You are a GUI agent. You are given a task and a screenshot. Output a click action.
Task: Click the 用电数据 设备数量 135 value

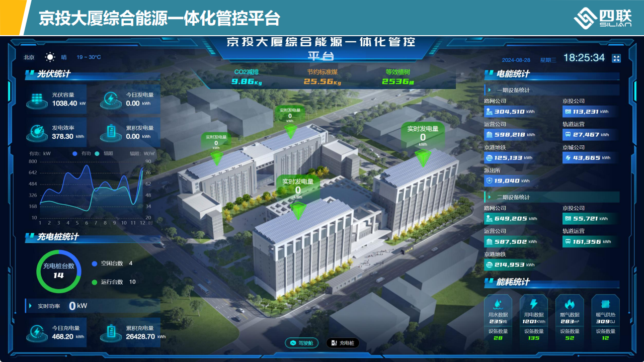(534, 338)
